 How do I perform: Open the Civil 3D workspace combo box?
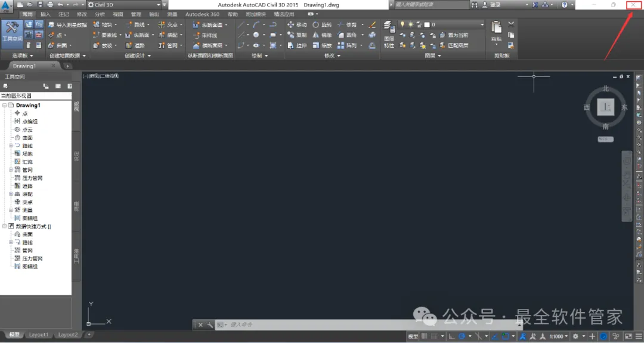pyautogui.click(x=124, y=5)
